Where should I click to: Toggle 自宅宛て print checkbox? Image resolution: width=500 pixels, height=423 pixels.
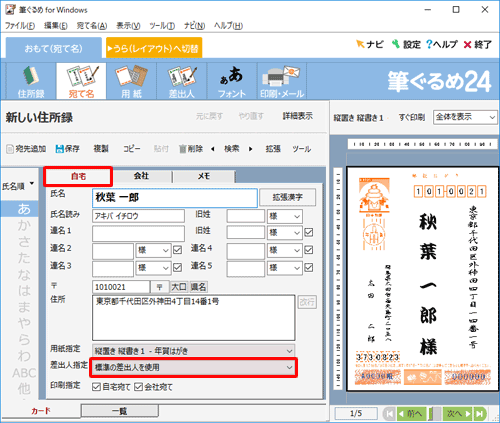click(96, 387)
